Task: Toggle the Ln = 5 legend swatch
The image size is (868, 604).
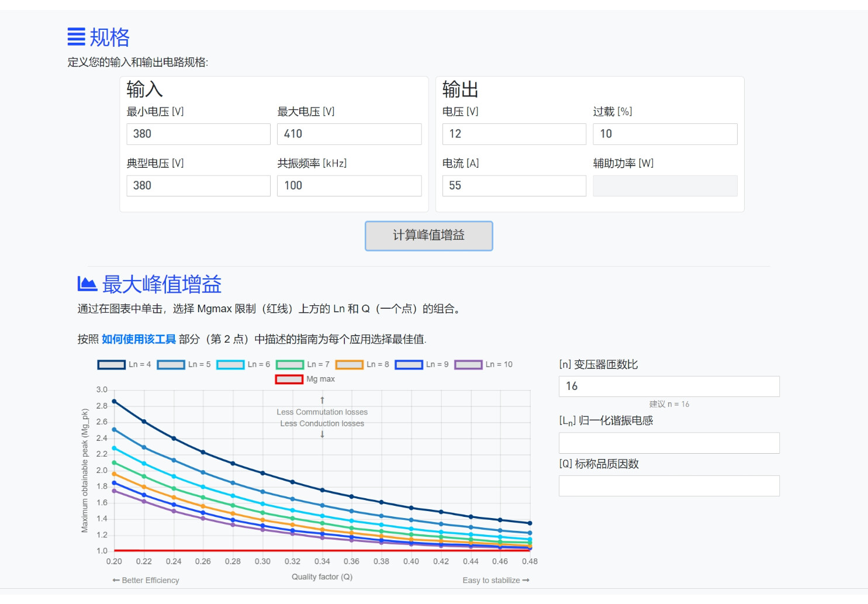Action: (171, 365)
